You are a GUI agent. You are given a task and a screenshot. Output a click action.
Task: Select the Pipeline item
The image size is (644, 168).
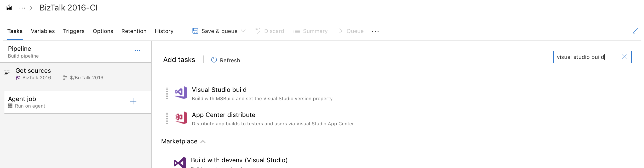tap(76, 52)
